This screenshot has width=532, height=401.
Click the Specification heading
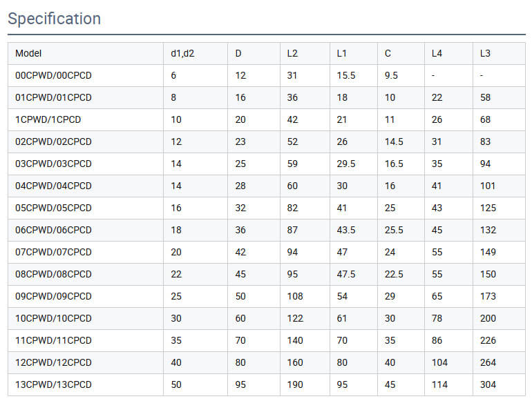[55, 19]
